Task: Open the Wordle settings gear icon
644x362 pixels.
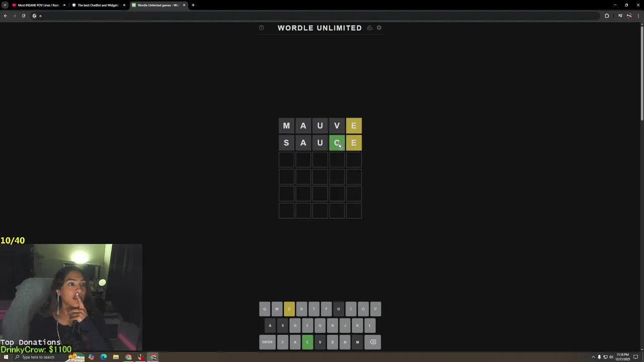Action: click(x=379, y=28)
